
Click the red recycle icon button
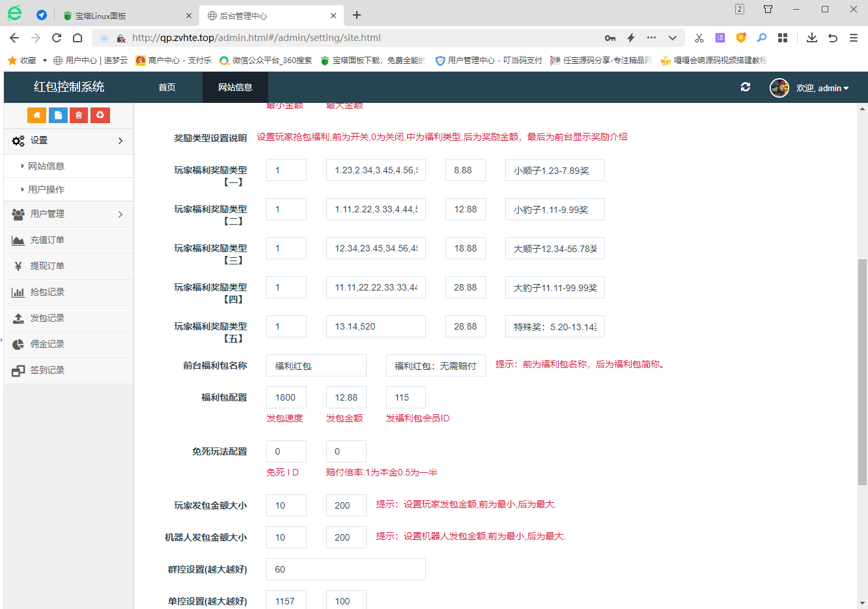coord(100,115)
